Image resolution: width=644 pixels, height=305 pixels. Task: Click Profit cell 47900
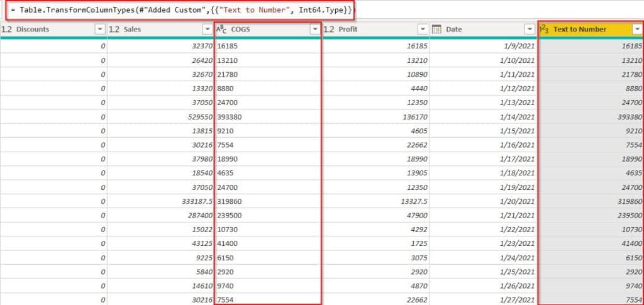(x=376, y=216)
